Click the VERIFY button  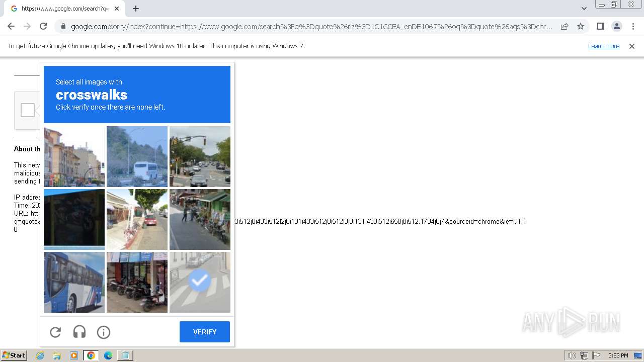[205, 332]
